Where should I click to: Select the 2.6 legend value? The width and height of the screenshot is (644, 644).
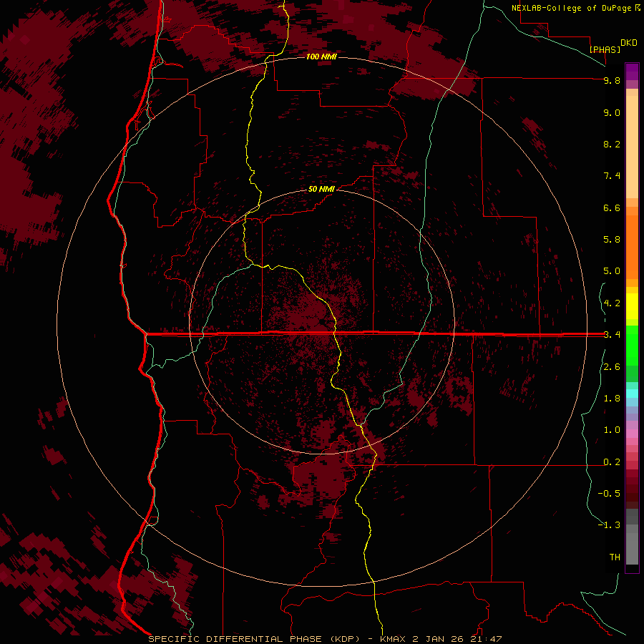pyautogui.click(x=612, y=367)
